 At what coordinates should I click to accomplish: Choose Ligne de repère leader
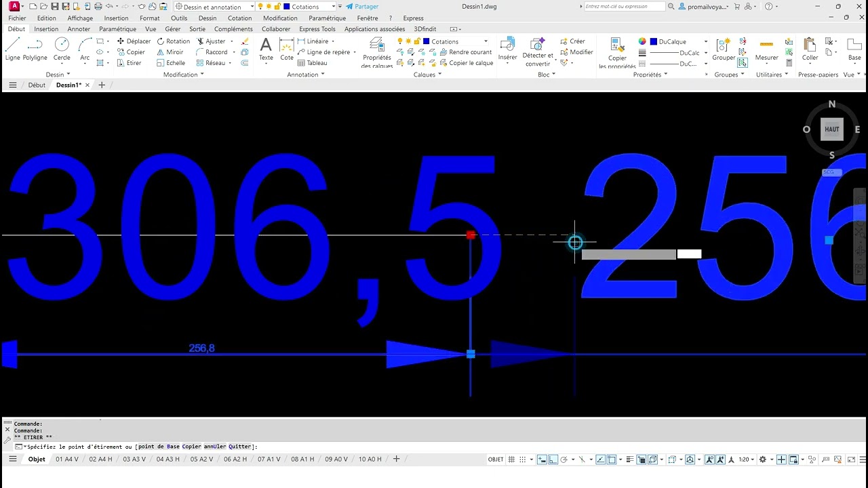(323, 52)
